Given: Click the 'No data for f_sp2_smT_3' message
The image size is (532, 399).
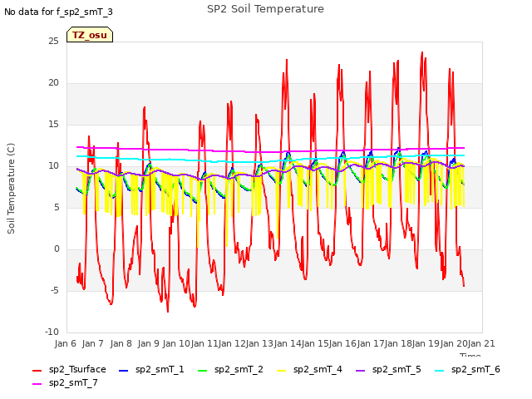Looking at the screenshot, I should [58, 12].
